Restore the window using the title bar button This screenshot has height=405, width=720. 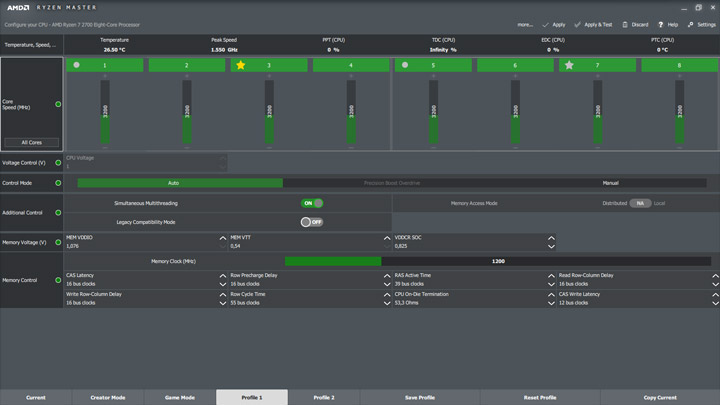point(698,7)
